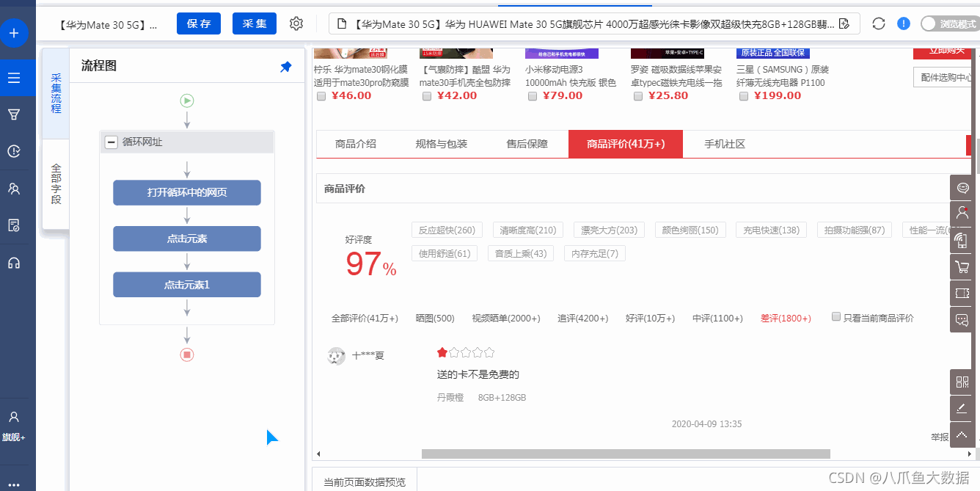Viewport: 980px width, 491px height.
Task: Select the 商品评价(41万+) tab
Action: pyautogui.click(x=626, y=144)
